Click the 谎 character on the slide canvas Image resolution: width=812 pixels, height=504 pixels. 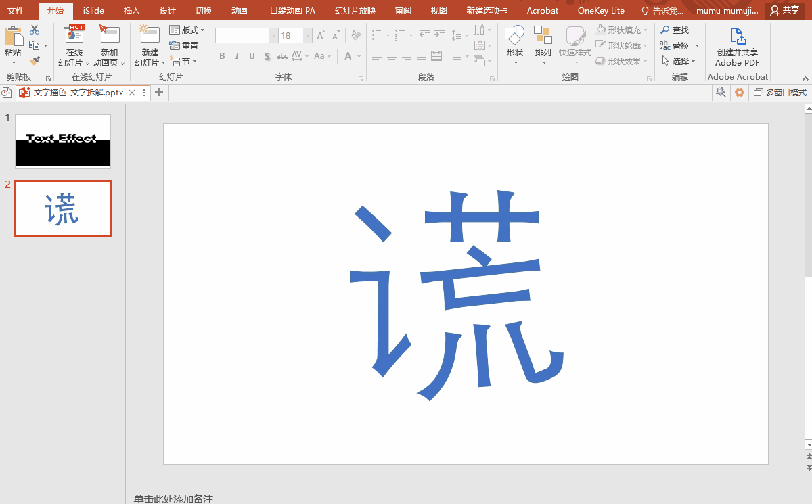point(457,294)
